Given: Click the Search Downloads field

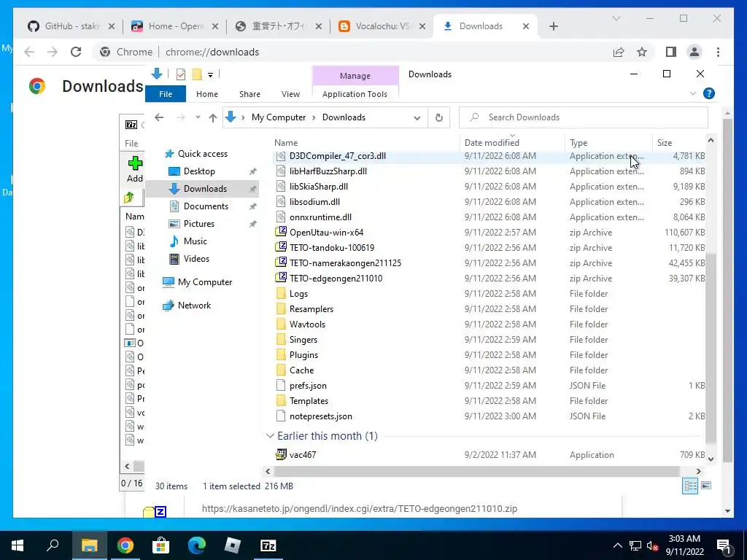Looking at the screenshot, I should click(x=583, y=117).
